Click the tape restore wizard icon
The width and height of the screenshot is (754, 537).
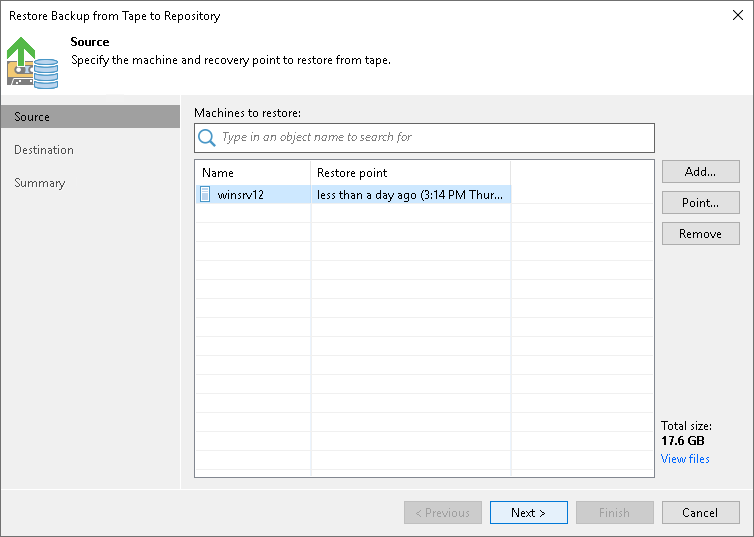point(33,63)
